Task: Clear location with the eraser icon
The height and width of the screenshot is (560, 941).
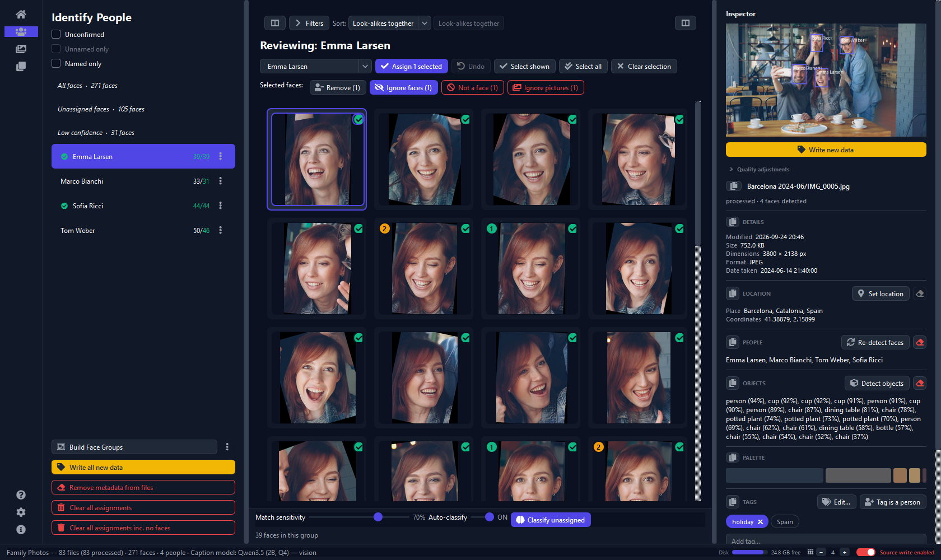Action: coord(920,294)
